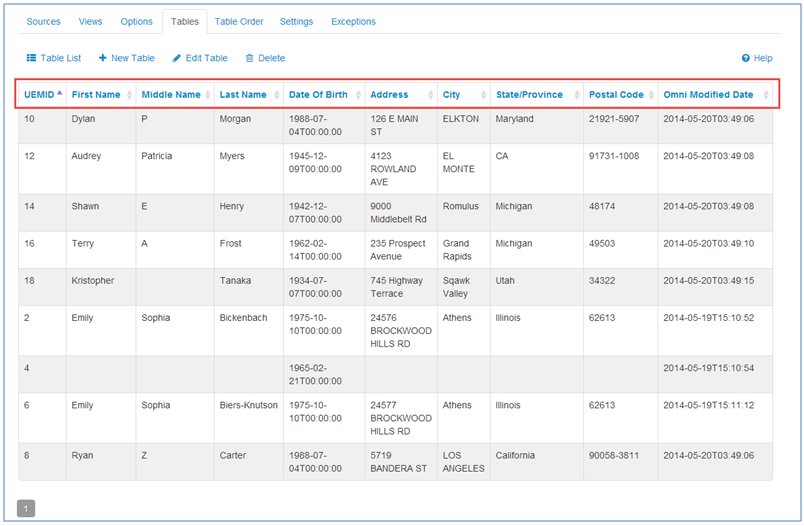Sort by State/Province column header
This screenshot has width=804, height=526.
tap(528, 95)
